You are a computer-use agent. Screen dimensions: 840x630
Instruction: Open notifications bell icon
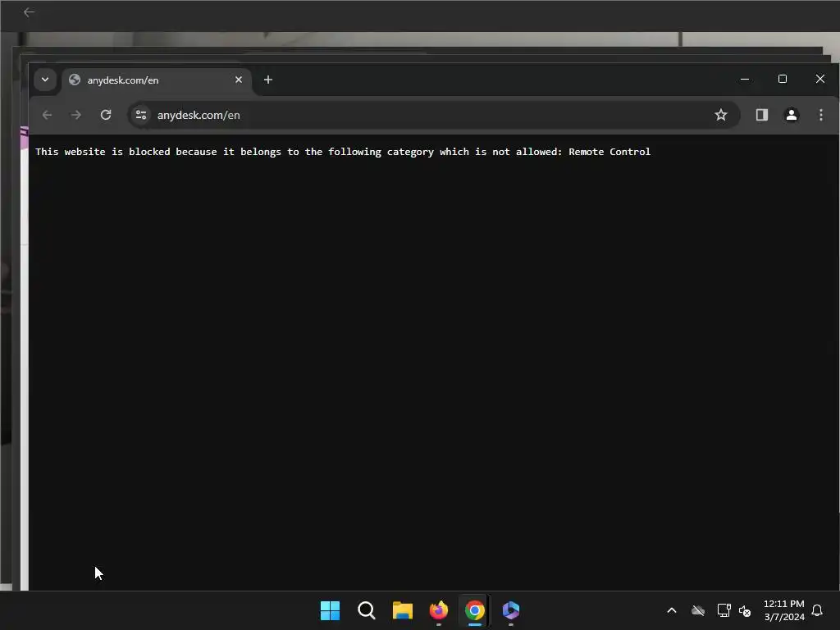tap(817, 610)
